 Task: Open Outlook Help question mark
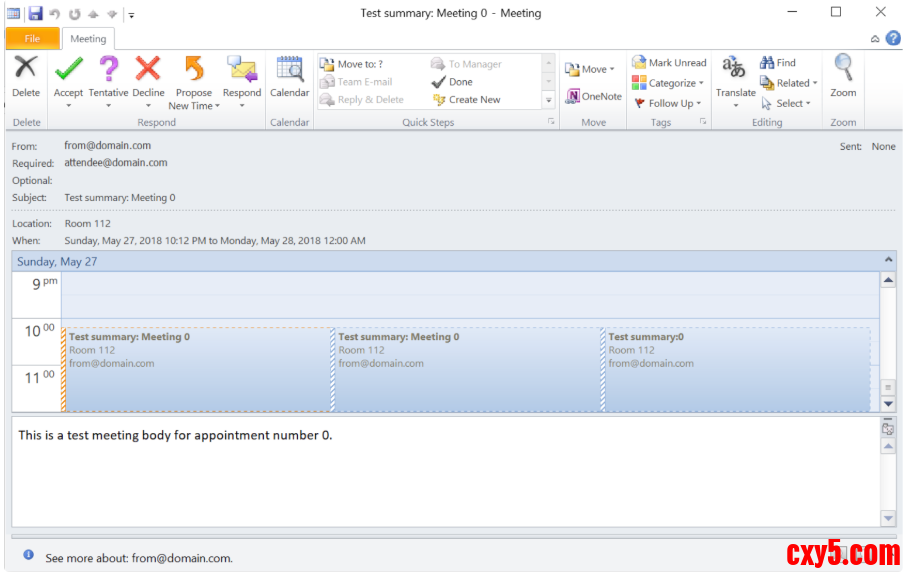click(892, 38)
